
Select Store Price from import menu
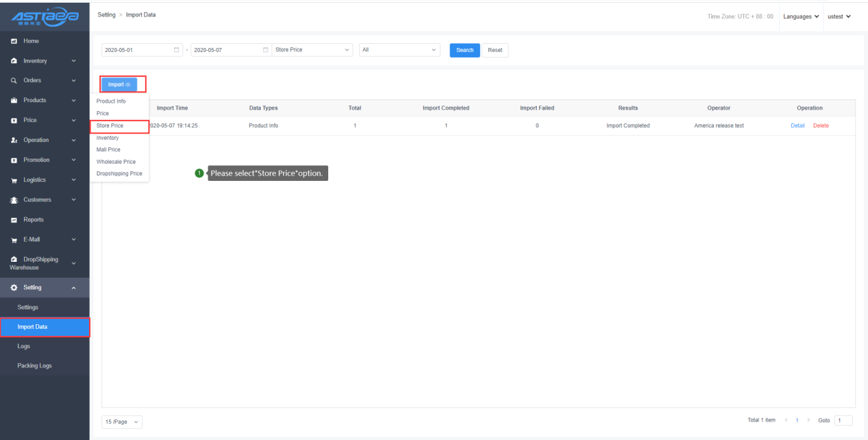[x=110, y=126]
